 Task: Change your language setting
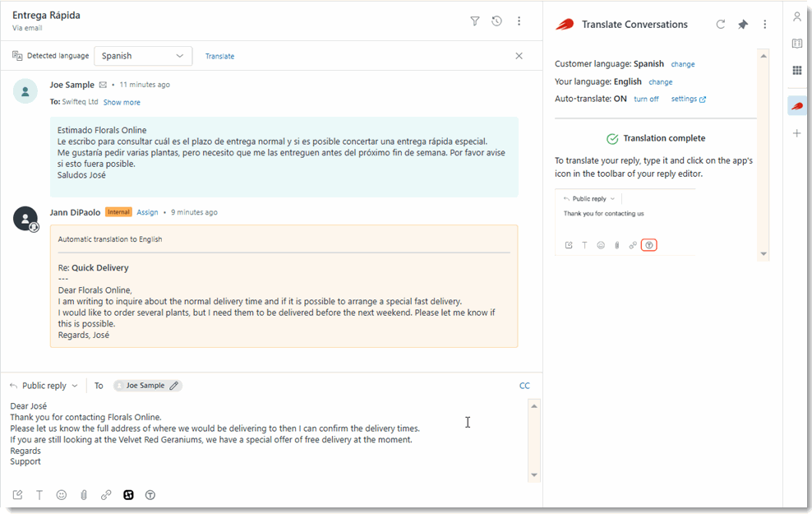coord(661,82)
